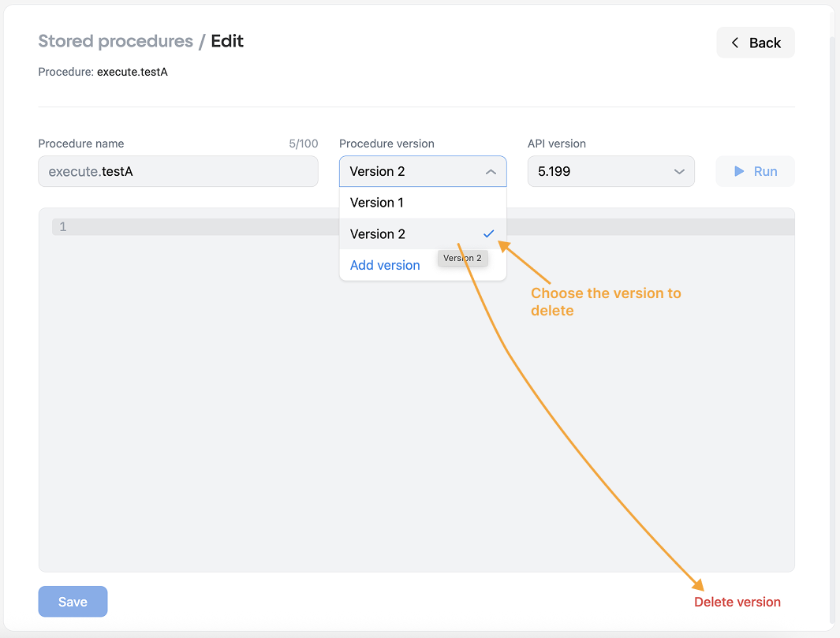Click the Back button
The height and width of the screenshot is (638, 840).
click(x=756, y=43)
